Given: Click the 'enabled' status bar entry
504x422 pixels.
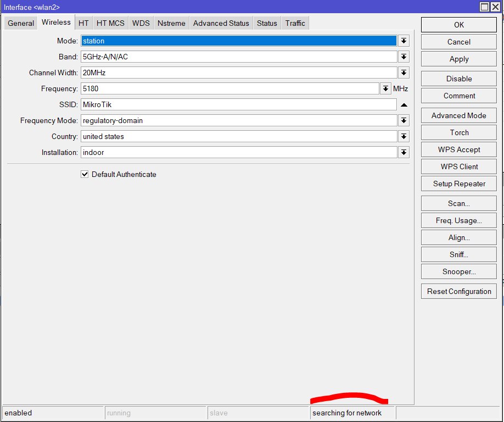Looking at the screenshot, I should click(53, 413).
